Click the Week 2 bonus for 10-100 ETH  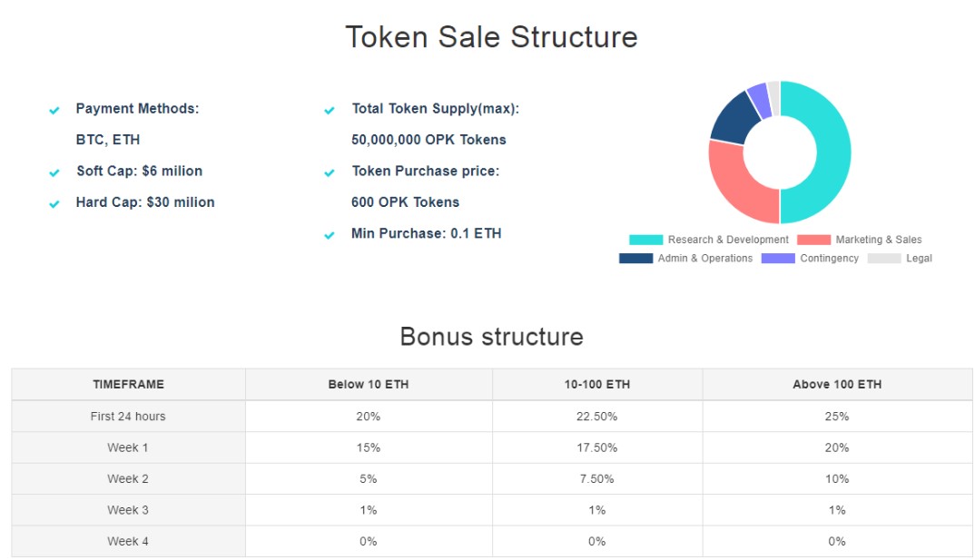tap(597, 478)
